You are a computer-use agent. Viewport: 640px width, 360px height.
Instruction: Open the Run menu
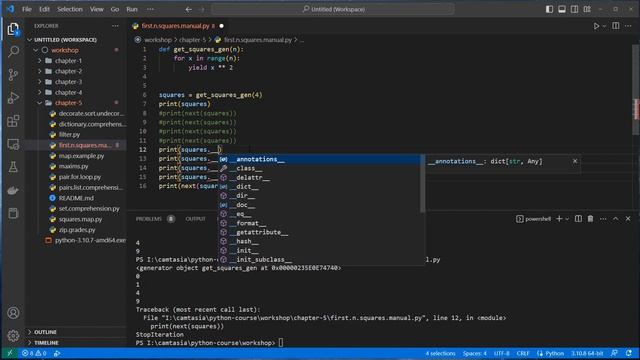132,9
